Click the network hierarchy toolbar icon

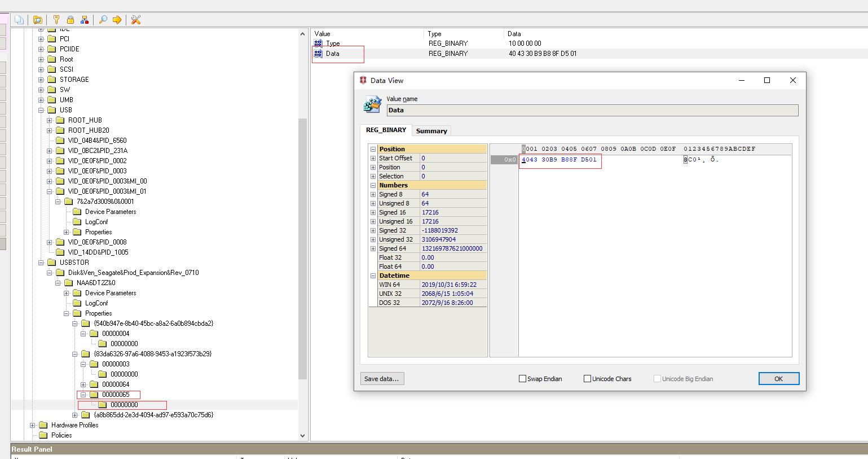(85, 20)
